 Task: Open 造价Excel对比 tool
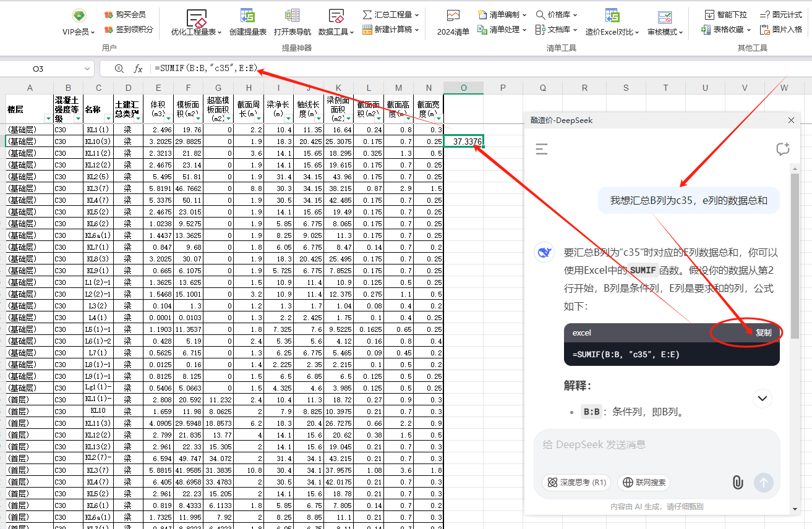coord(612,17)
